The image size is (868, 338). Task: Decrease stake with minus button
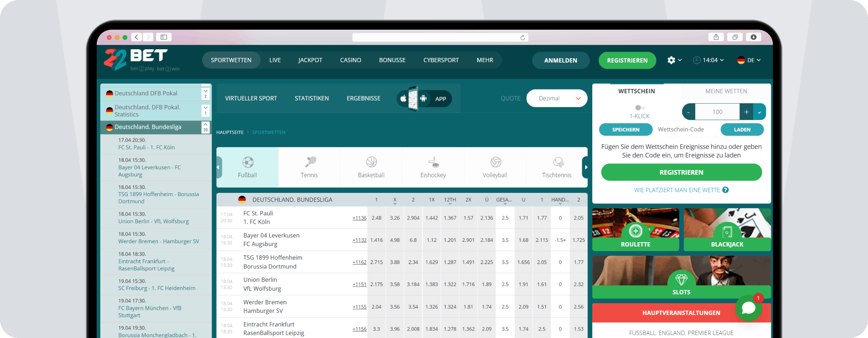coord(688,112)
